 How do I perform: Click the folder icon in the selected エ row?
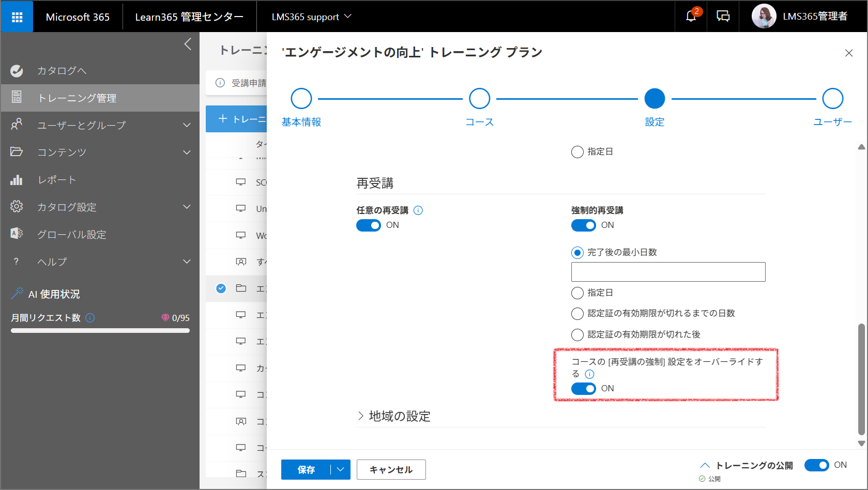pos(241,288)
